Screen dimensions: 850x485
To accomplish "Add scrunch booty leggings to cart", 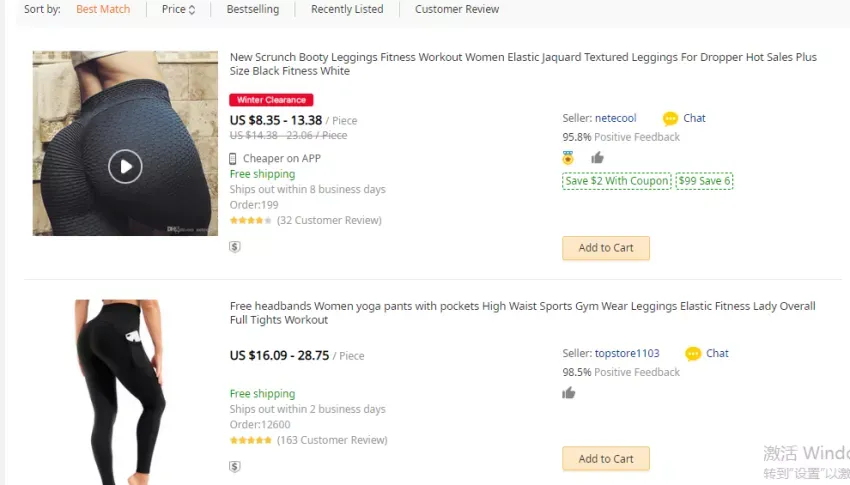I will [x=606, y=248].
